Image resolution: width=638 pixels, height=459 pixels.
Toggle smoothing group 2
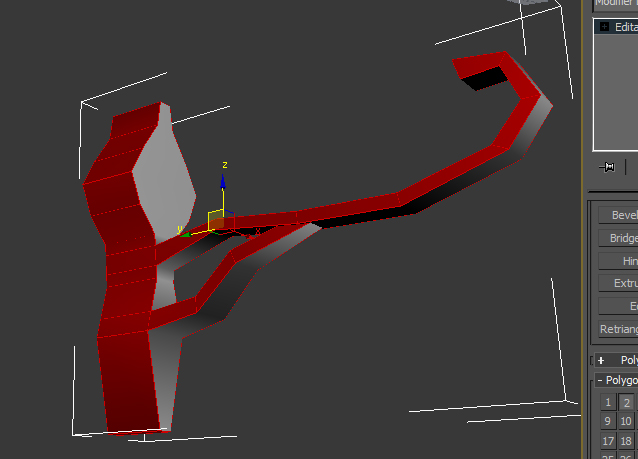(626, 402)
